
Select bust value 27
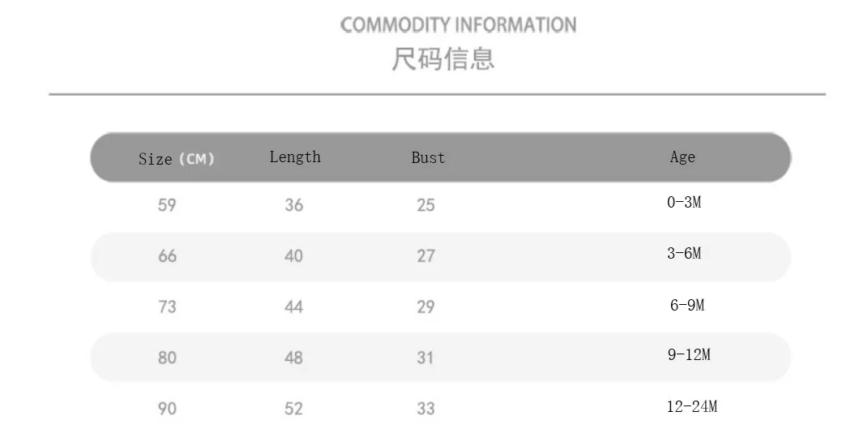point(426,256)
